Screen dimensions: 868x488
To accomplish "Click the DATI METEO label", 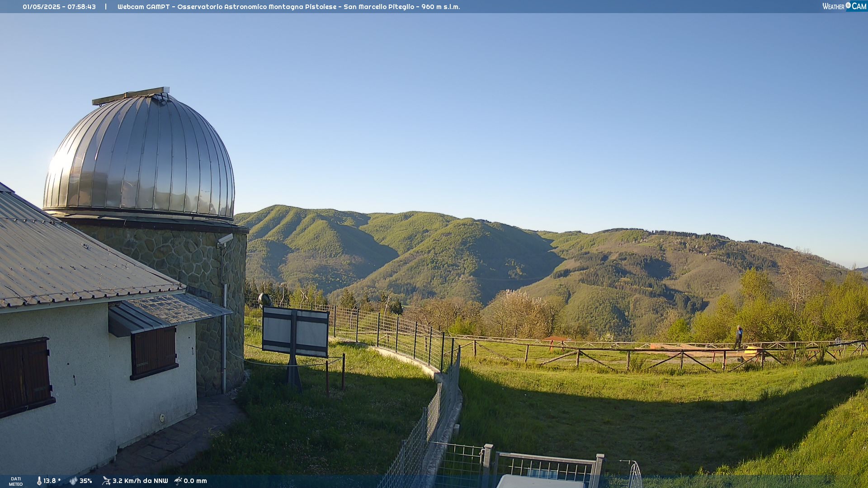I will 16,482.
